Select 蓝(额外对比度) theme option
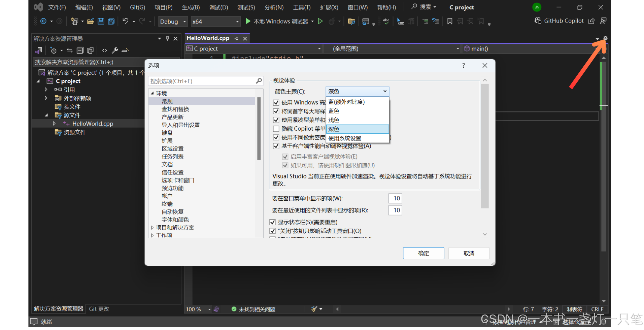Image resolution: width=644 pixels, height=330 pixels. click(x=358, y=102)
